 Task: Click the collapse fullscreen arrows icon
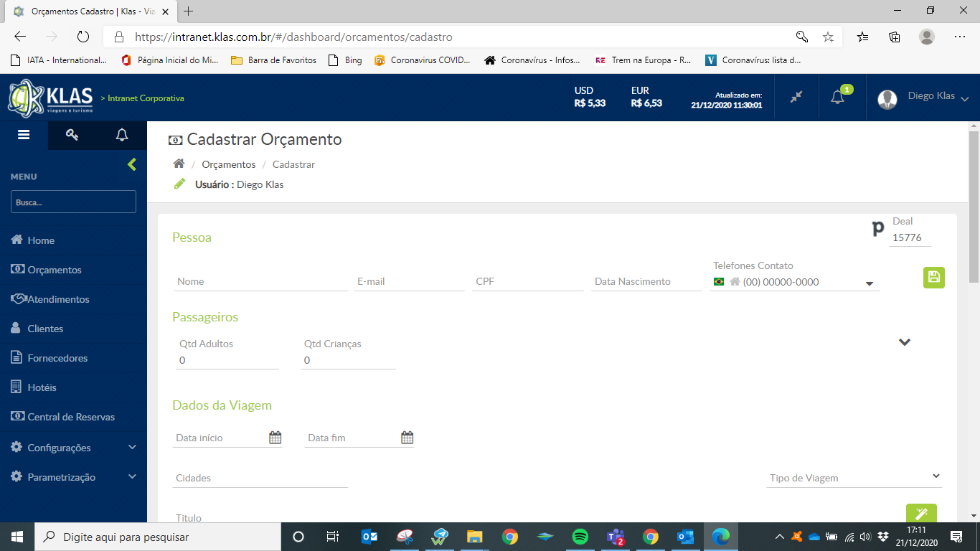(796, 97)
